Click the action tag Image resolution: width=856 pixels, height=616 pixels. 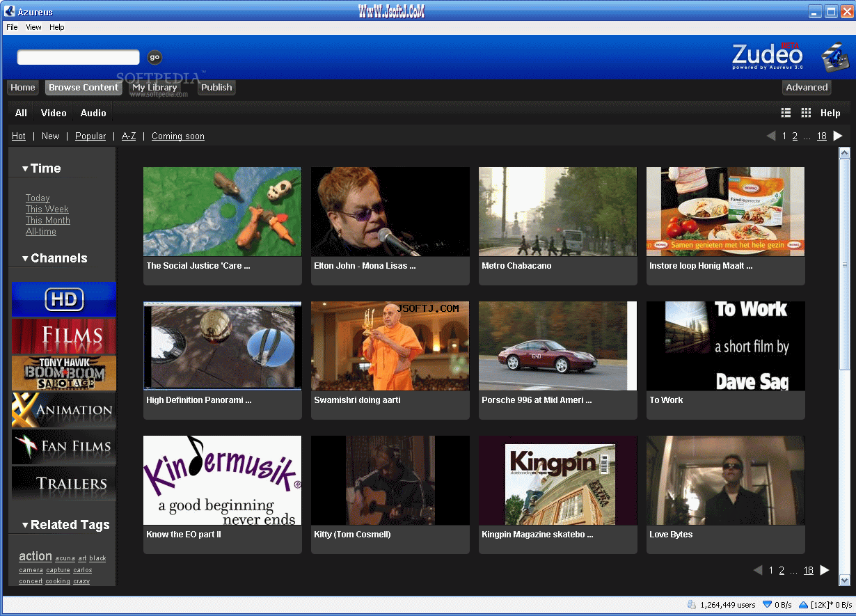tap(35, 556)
